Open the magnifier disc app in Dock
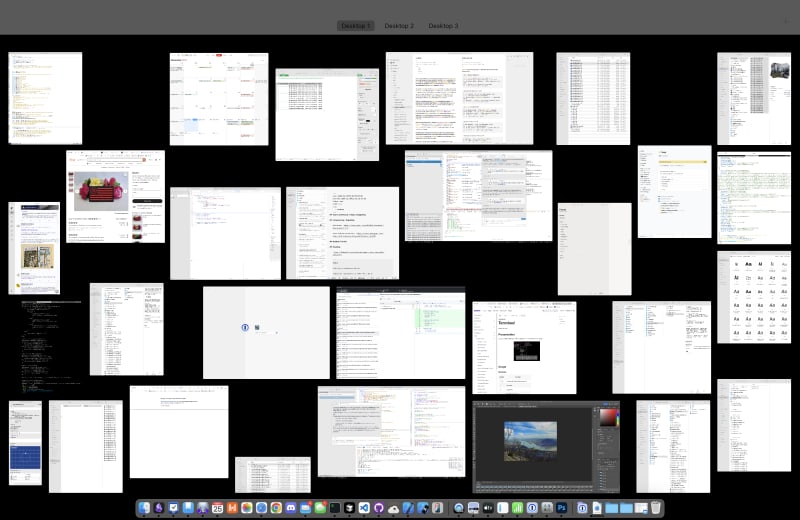Image resolution: width=800 pixels, height=520 pixels. [x=459, y=508]
